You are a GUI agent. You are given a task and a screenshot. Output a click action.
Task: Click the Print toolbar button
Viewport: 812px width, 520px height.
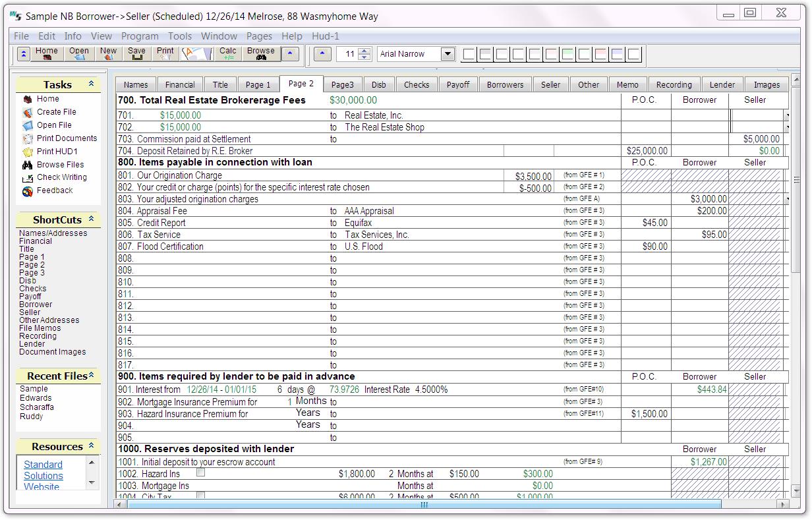click(165, 54)
